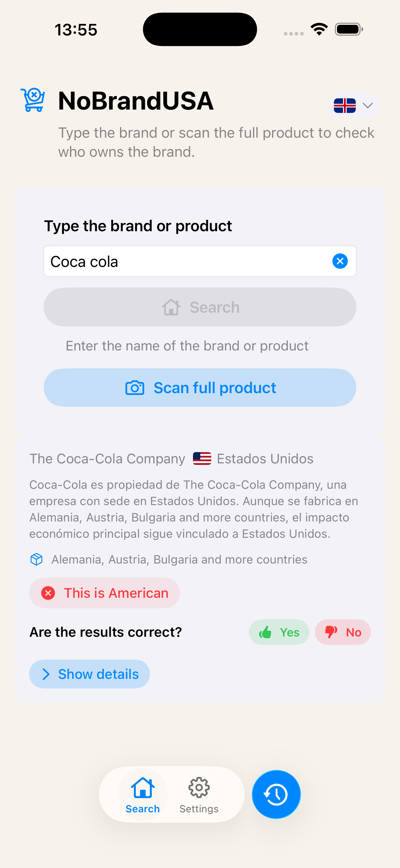
Task: Mark results incorrect with No thumbs-down
Action: [343, 632]
